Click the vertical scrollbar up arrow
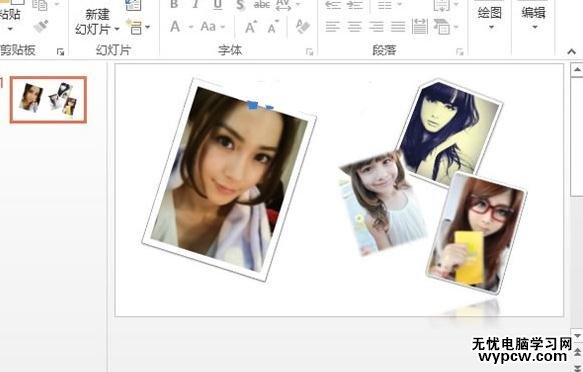This screenshot has width=583, height=372. [x=577, y=69]
